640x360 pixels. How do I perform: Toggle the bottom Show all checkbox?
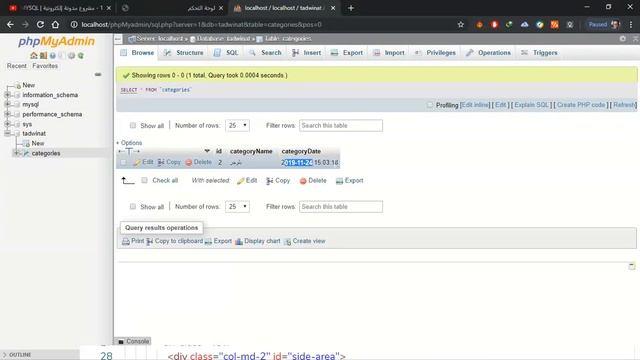133,207
